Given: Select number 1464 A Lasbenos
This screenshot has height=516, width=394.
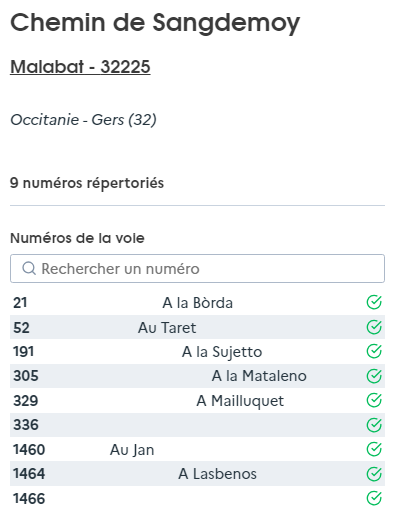Looking at the screenshot, I should (x=197, y=474).
